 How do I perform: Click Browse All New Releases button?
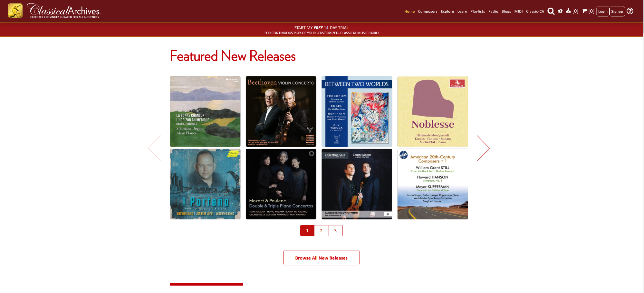(x=322, y=258)
